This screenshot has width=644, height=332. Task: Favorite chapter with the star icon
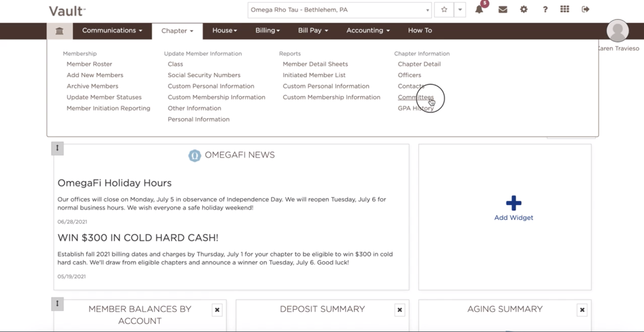coord(444,10)
